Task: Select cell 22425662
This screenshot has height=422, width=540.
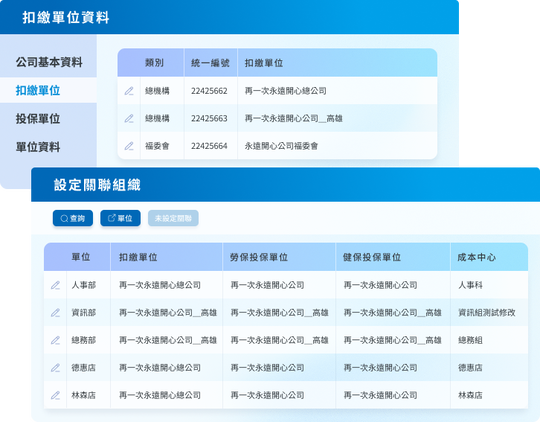Action: pyautogui.click(x=209, y=91)
